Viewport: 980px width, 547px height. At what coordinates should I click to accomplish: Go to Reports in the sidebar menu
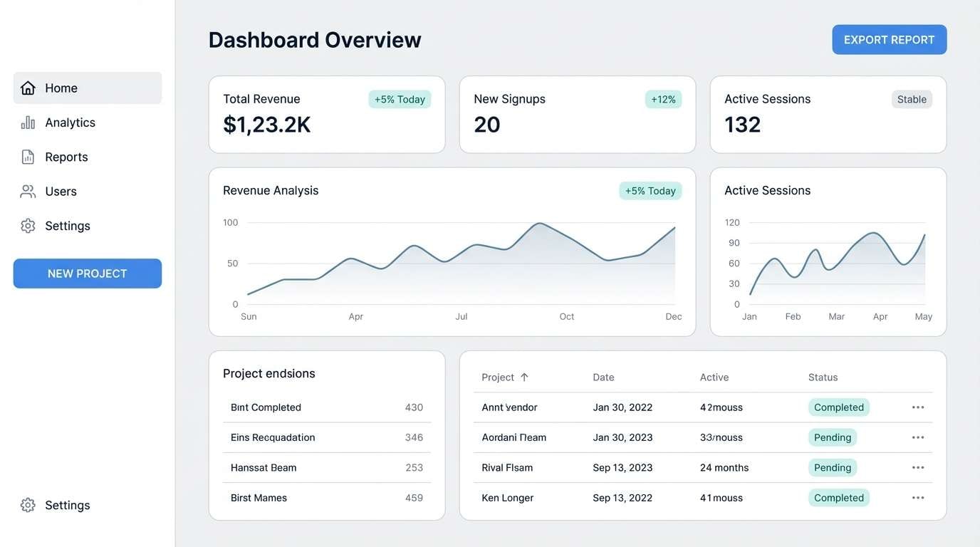tap(66, 156)
